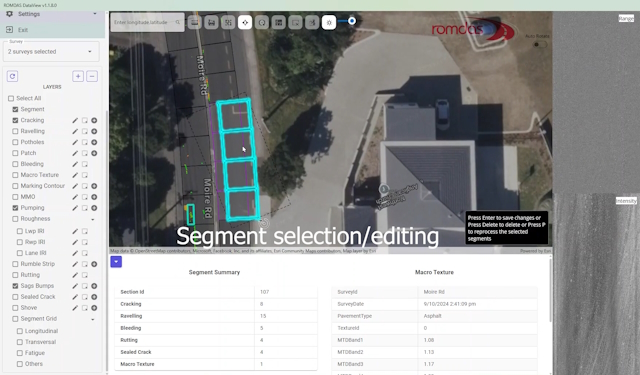This screenshot has height=375, width=640.
Task: Click the pencil edit icon for Potholes
Action: [x=75, y=142]
